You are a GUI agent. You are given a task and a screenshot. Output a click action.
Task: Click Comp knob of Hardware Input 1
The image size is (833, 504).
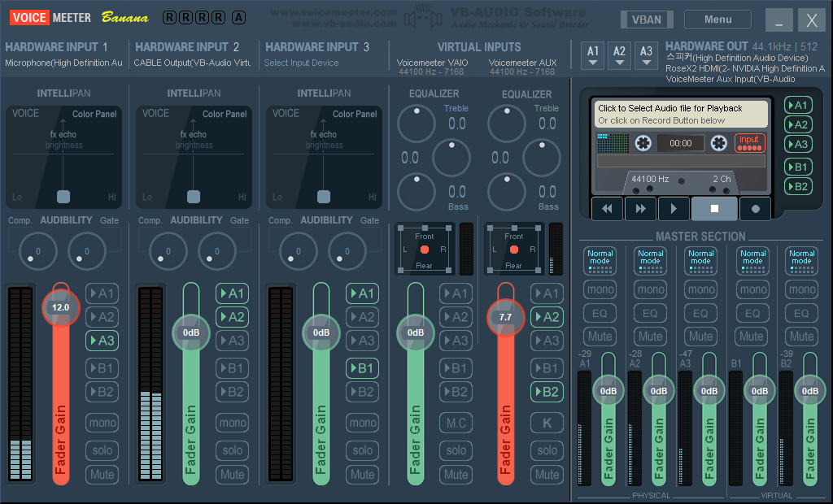[37, 251]
